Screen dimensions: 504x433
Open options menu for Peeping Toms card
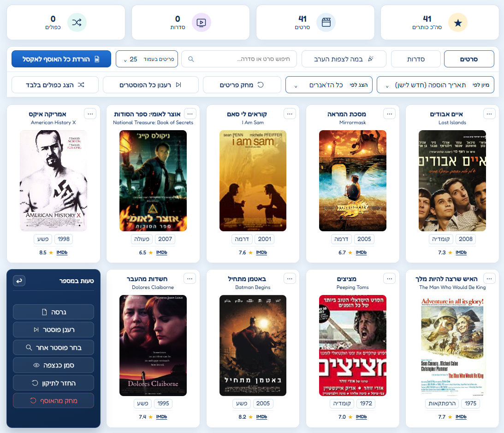390,278
